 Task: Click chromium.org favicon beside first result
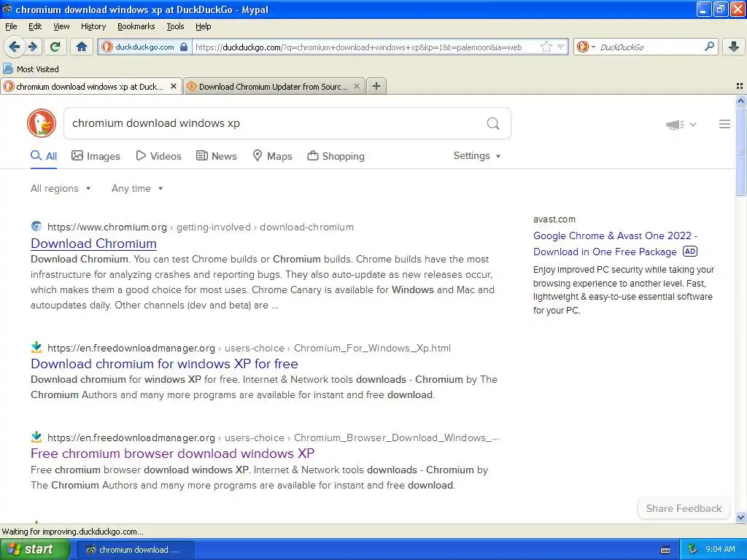click(36, 226)
